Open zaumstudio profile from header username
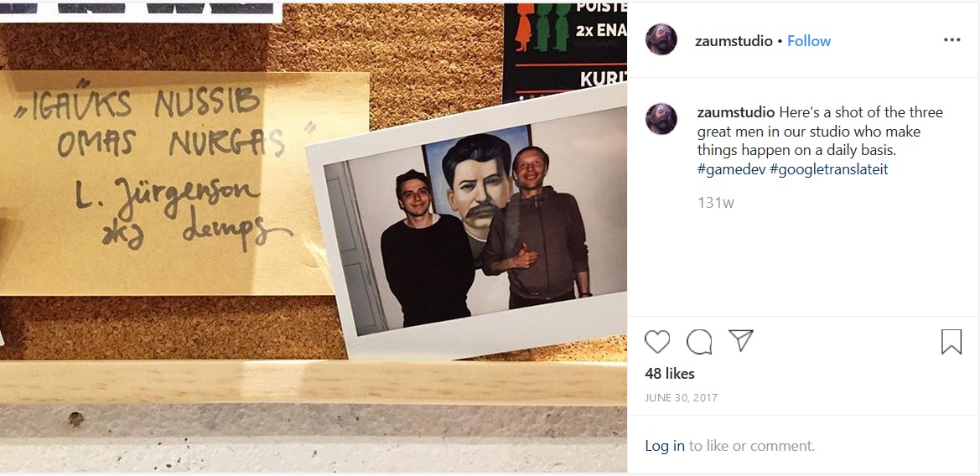The image size is (980, 476). 734,40
